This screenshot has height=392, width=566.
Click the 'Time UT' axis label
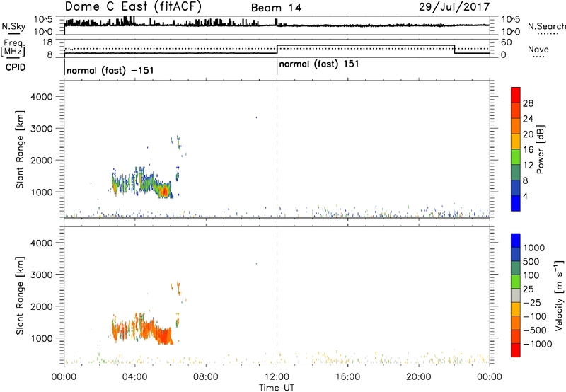pyautogui.click(x=277, y=388)
